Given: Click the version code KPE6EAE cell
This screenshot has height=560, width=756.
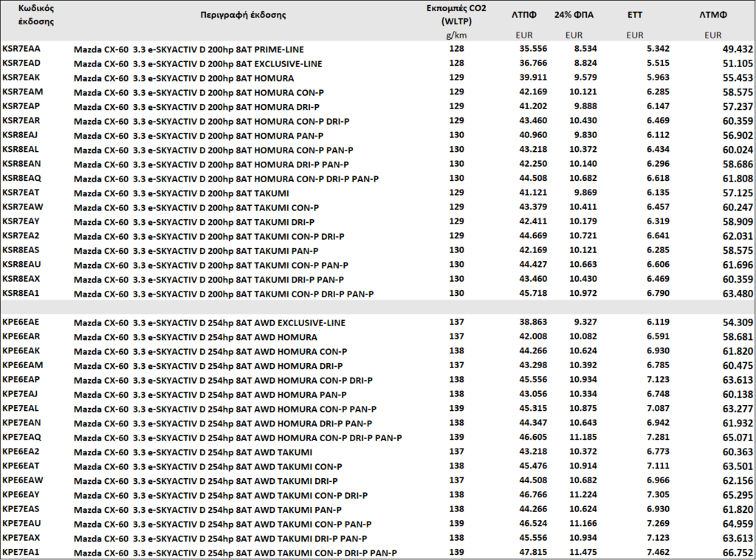Looking at the screenshot, I should pyautogui.click(x=21, y=322).
